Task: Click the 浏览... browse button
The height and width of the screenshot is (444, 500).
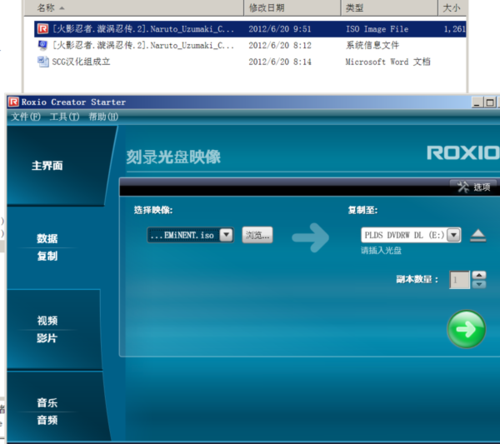Action: [x=257, y=235]
